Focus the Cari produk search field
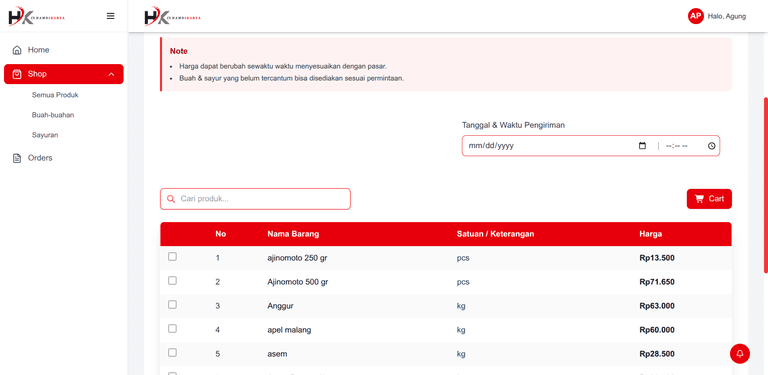The image size is (768, 375). (x=255, y=199)
